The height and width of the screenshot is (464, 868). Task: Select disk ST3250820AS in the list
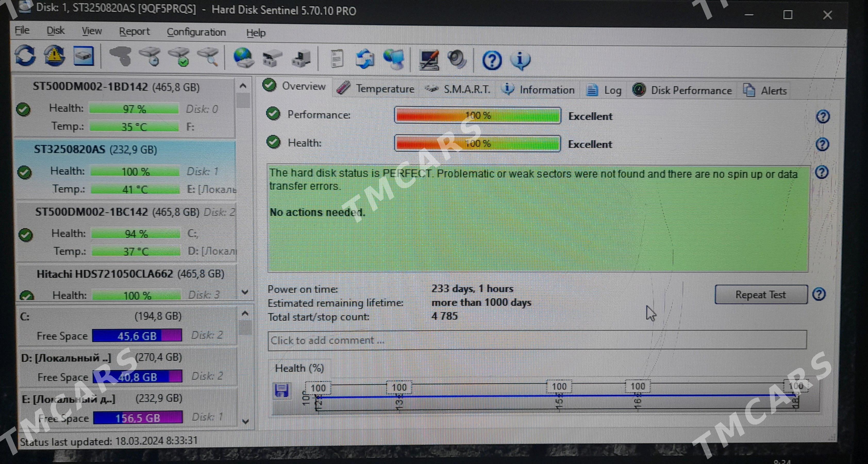point(125,170)
